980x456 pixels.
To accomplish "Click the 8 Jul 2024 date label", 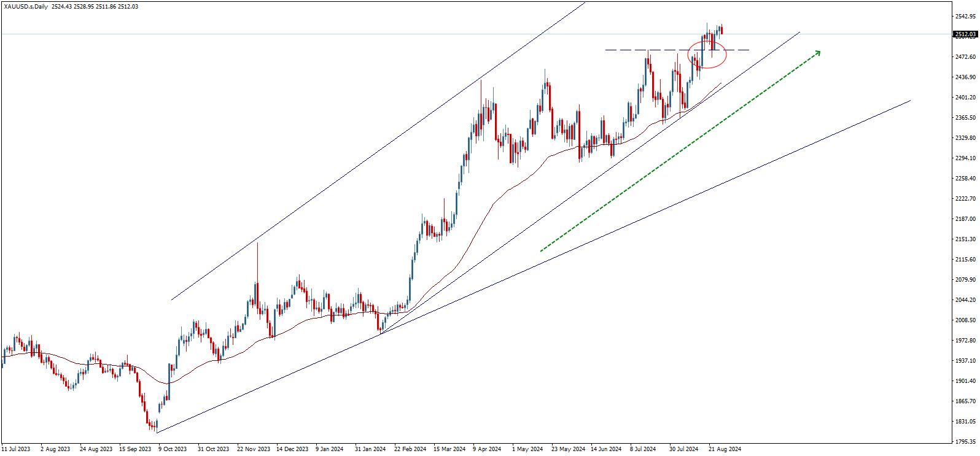I will point(643,449).
